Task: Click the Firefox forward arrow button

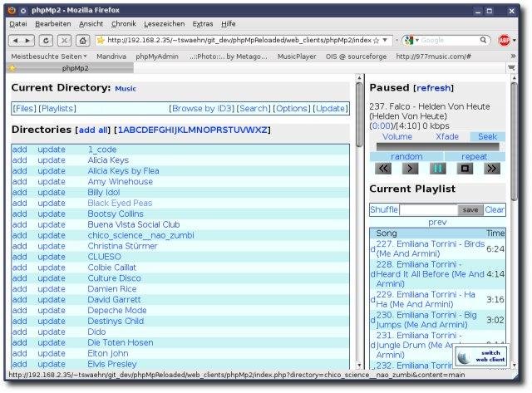Action: (27, 41)
